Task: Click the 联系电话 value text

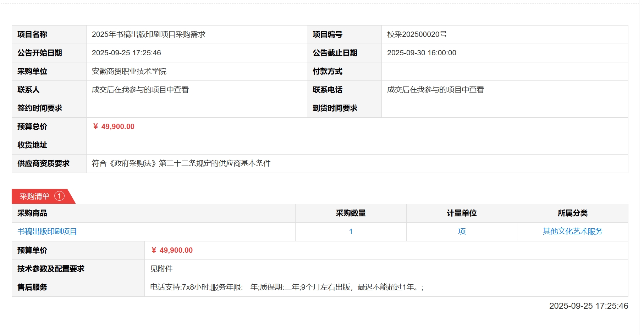Action: coord(435,90)
